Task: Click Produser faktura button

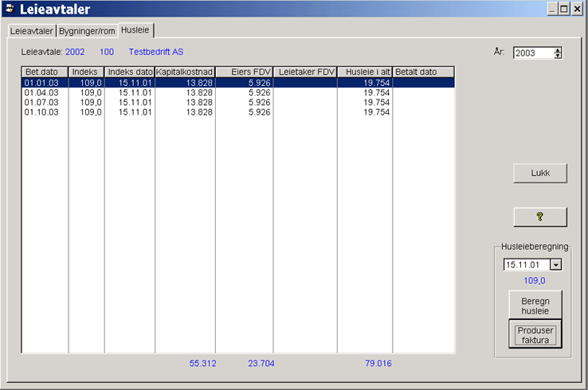Action: [x=535, y=334]
